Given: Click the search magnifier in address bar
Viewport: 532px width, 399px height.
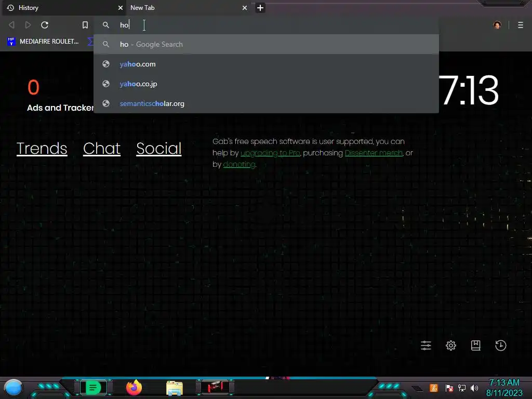Looking at the screenshot, I should (x=106, y=25).
